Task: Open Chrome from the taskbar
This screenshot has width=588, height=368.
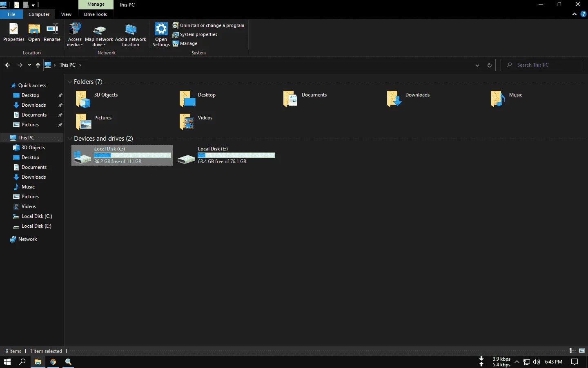Action: point(53,362)
